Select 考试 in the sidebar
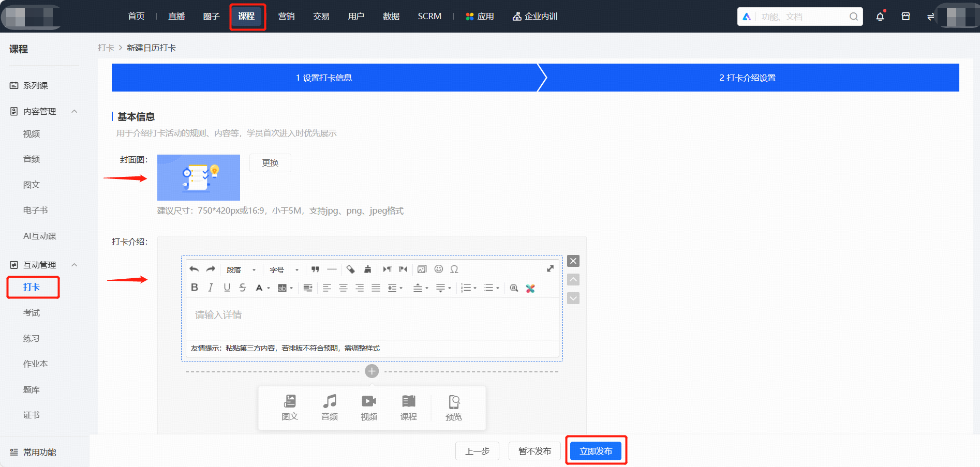Viewport: 980px width, 467px height. (x=32, y=312)
